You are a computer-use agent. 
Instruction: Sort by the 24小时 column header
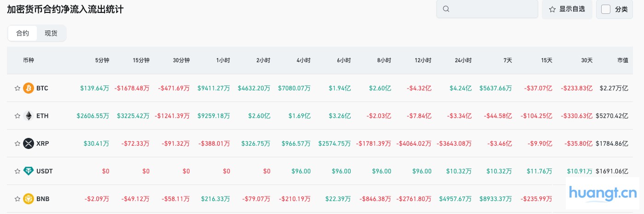coord(463,60)
